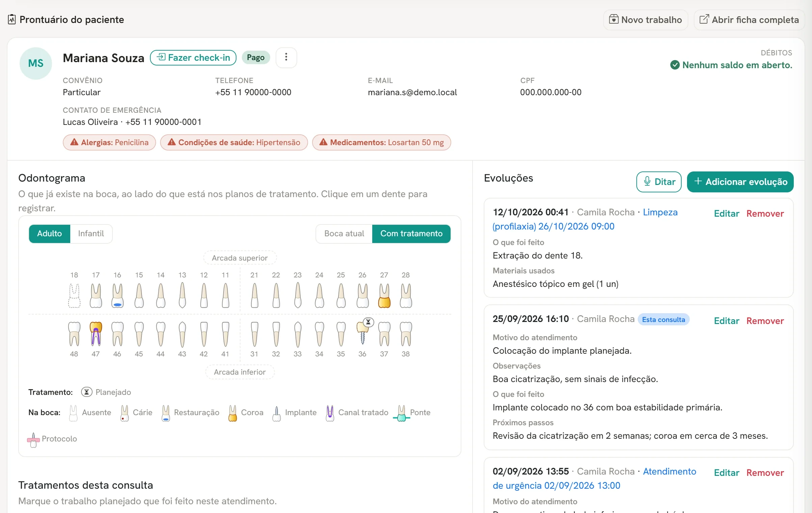Click Adicionar evolução button
The height and width of the screenshot is (513, 812).
(740, 182)
